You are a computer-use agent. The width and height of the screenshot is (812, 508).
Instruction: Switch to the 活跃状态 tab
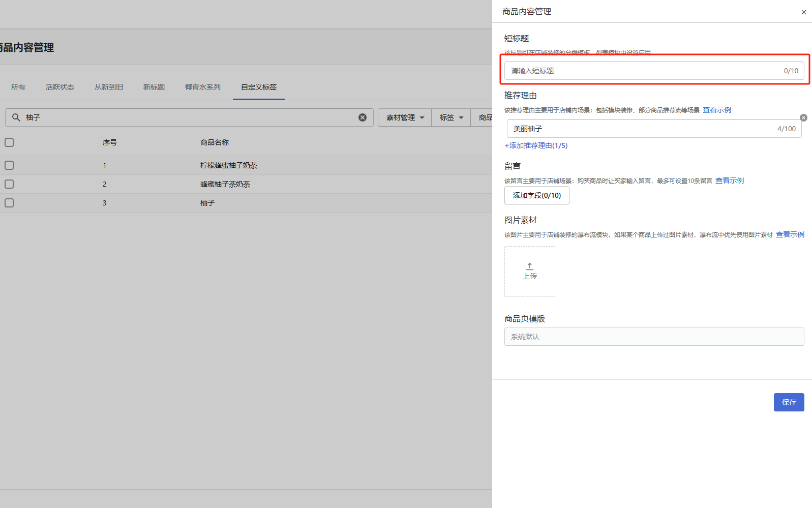point(60,87)
